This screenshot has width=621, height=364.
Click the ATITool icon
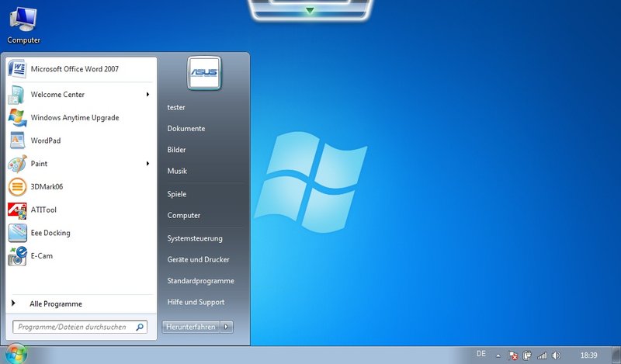click(x=17, y=210)
